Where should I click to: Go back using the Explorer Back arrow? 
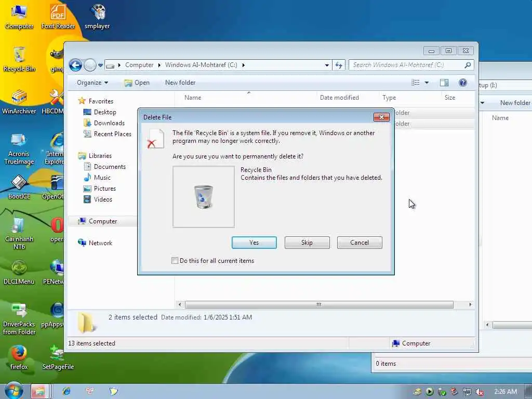75,65
